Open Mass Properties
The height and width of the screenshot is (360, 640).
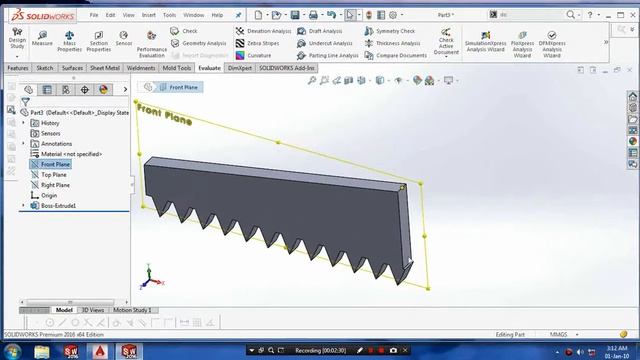point(69,41)
